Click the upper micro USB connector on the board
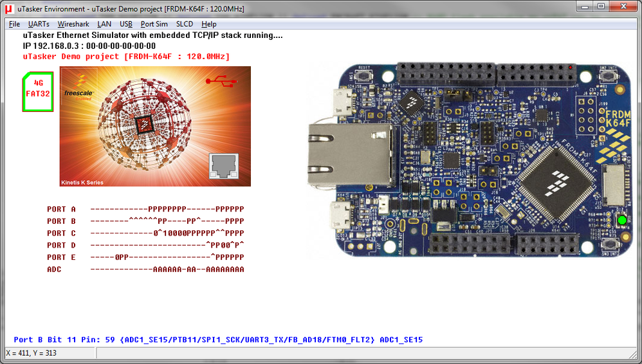Screen dimensions: 642x364 click(344, 101)
